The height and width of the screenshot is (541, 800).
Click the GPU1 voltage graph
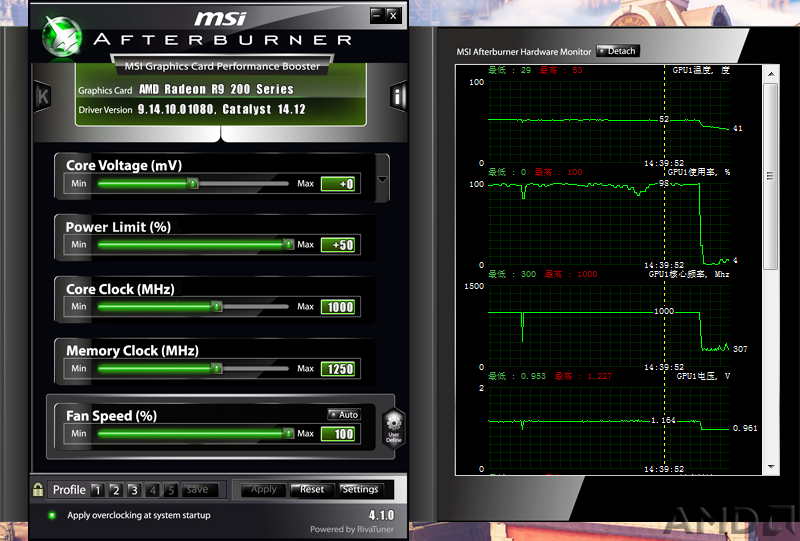coord(609,429)
